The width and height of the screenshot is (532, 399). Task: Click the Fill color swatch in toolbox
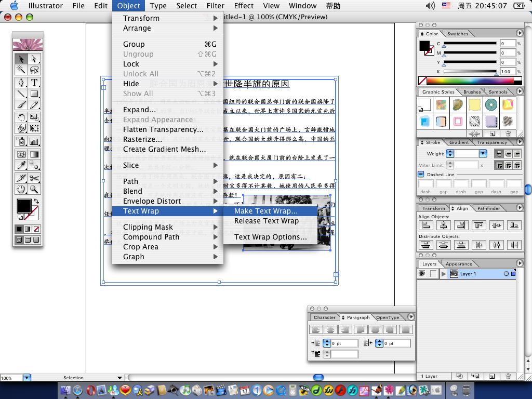[x=24, y=206]
